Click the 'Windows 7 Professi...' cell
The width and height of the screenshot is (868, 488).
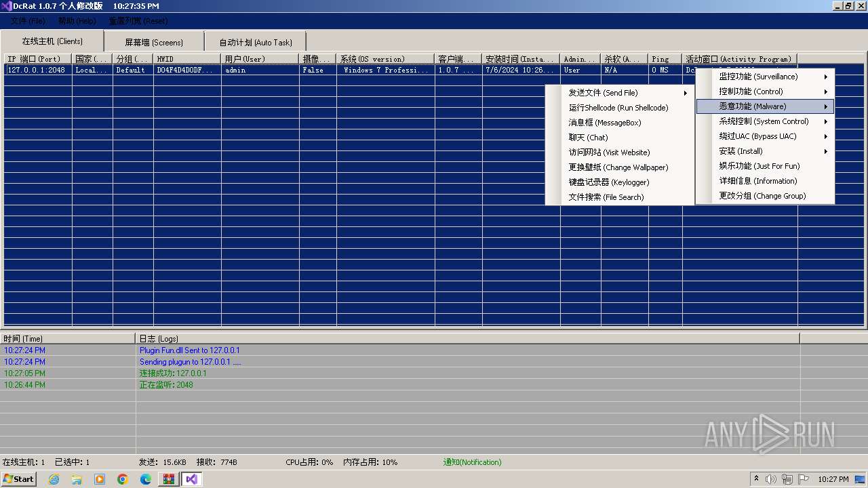coord(386,70)
